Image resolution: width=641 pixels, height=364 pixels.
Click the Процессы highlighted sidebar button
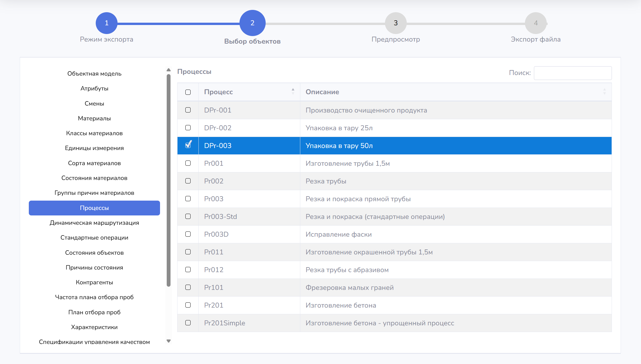[94, 208]
